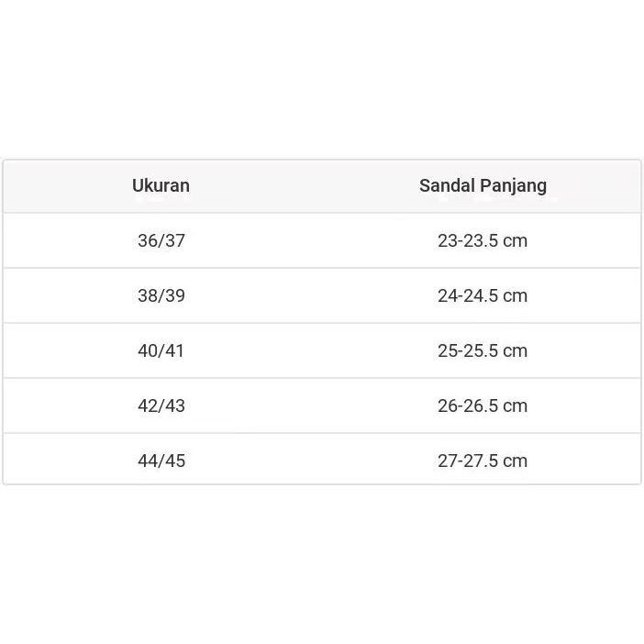Select the 40/41 size cell
Screen dimensions: 644x644
tap(161, 350)
